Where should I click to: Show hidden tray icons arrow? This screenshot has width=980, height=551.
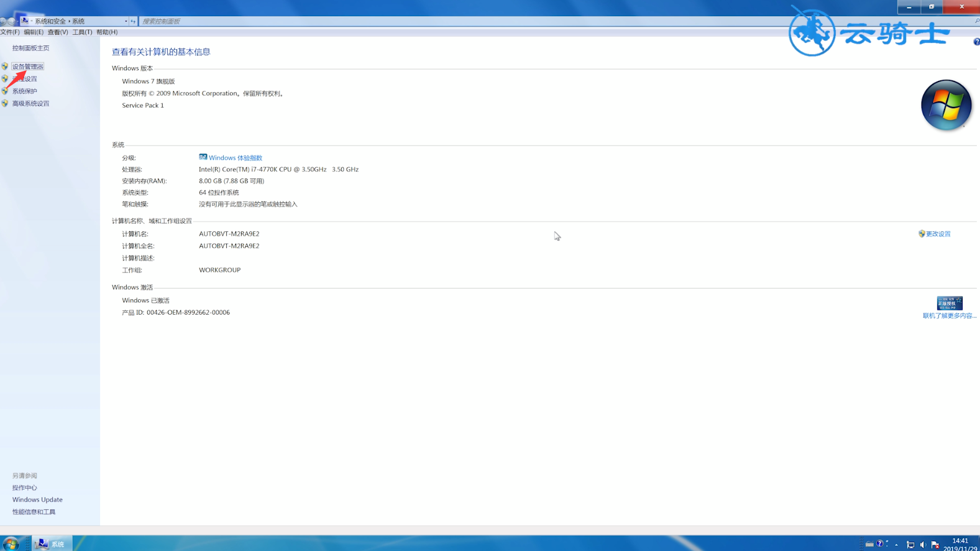tap(896, 545)
